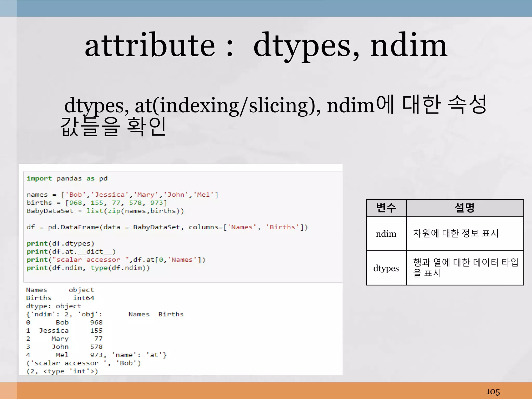532x399 pixels.
Task: Click the 'df = pd.DataFrame(...)' code line
Action: point(167,227)
